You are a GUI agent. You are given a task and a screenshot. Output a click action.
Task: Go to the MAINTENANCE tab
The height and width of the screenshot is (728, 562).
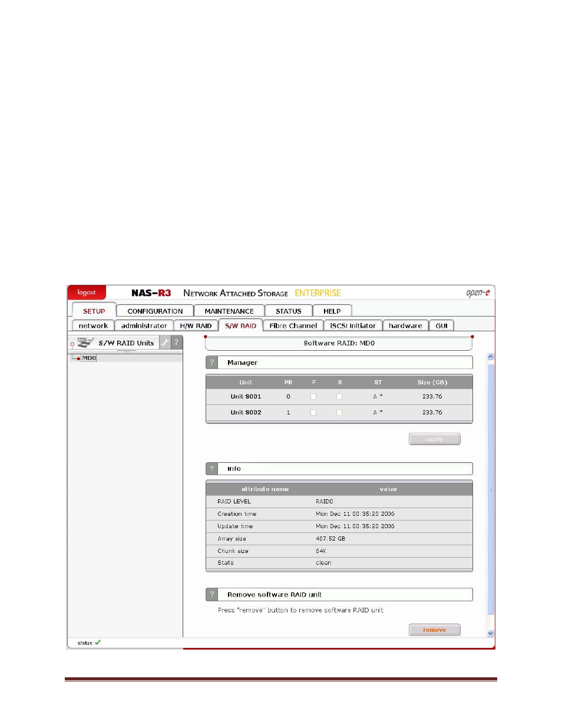click(229, 311)
